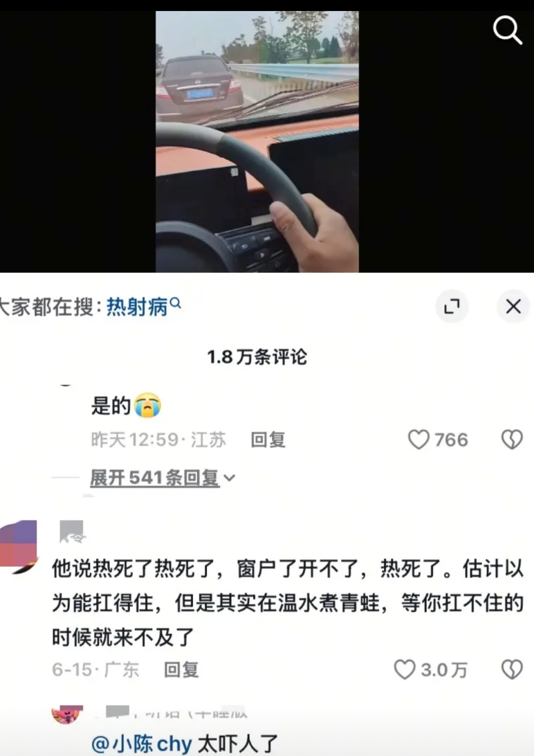534x756 pixels.
Task: Open search with the magnifier icon
Action: (x=508, y=30)
